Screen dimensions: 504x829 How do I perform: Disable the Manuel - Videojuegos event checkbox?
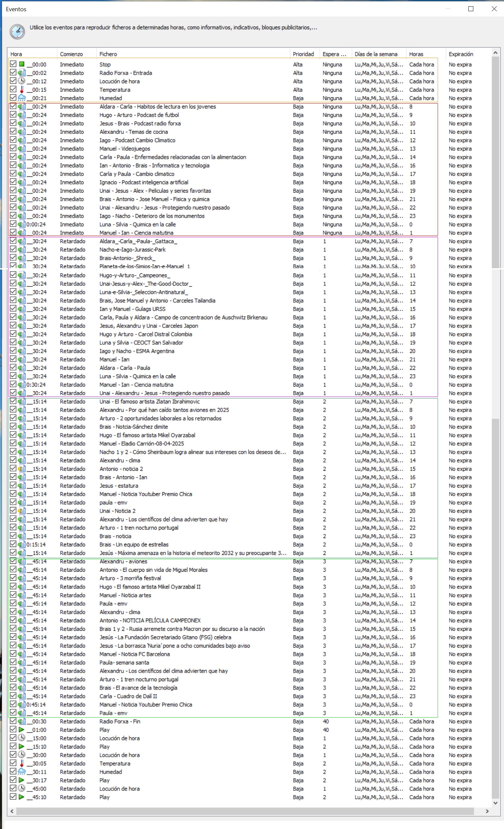coord(13,148)
